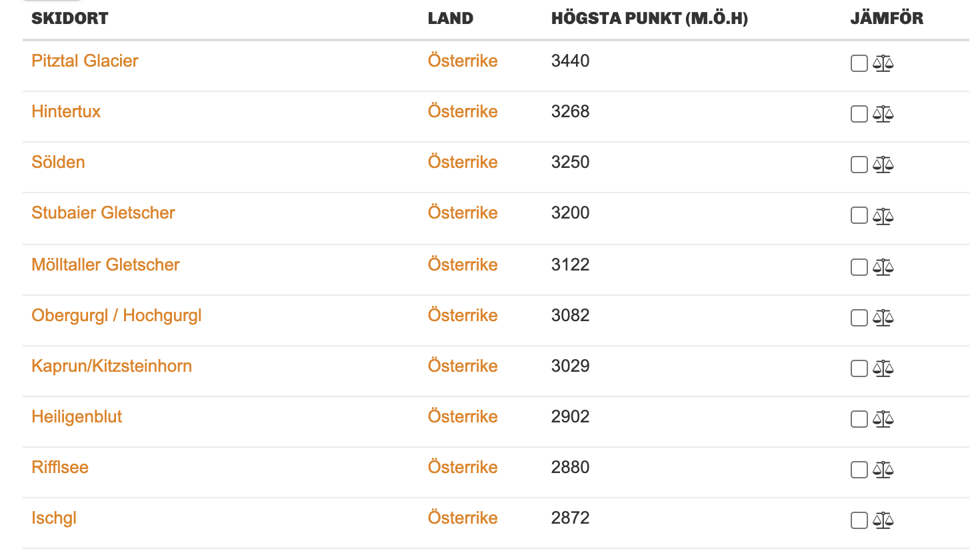Click the compare scales icon for Heiligenblut
Screen dimensions: 980x553
tap(883, 419)
